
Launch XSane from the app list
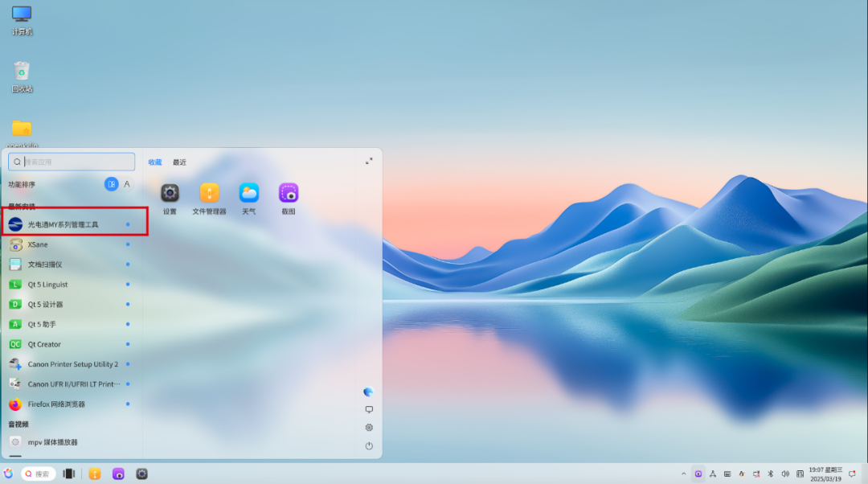tap(72, 244)
